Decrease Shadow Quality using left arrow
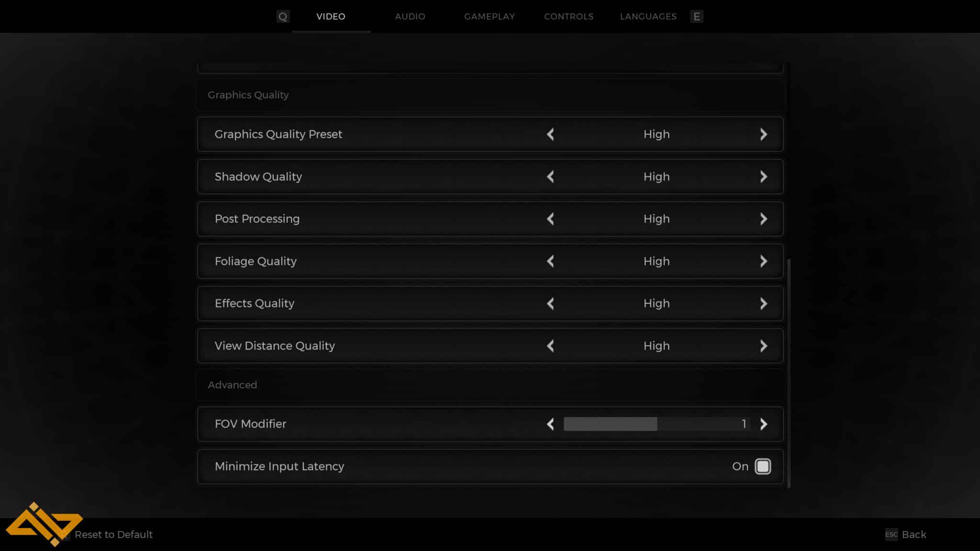 550,176
